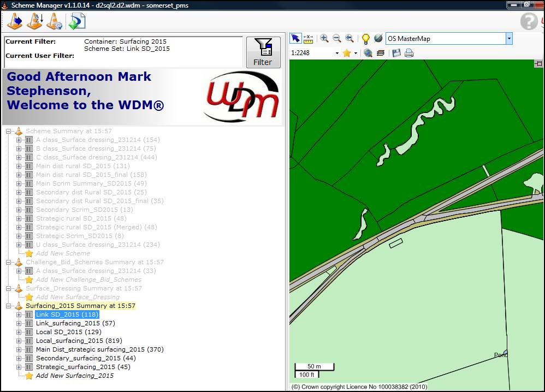Open the OS MasterMap dropdown
The image size is (545, 392).
click(509, 39)
